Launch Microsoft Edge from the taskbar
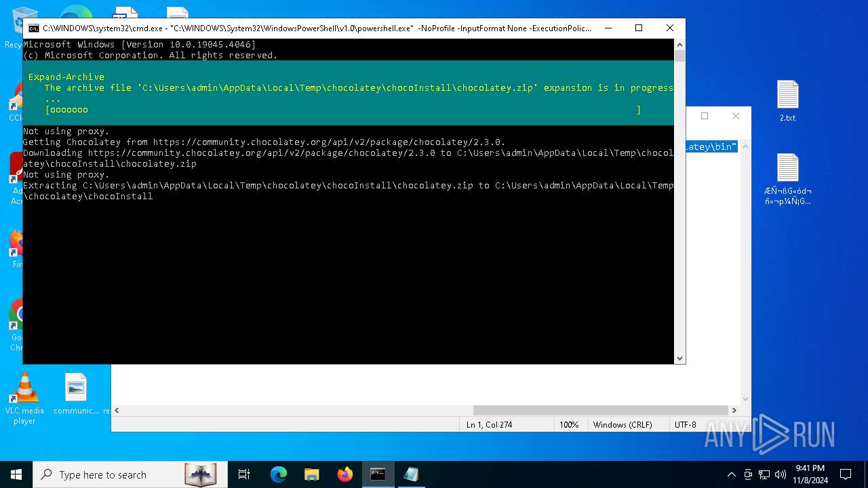Image resolution: width=868 pixels, height=488 pixels. [x=278, y=474]
